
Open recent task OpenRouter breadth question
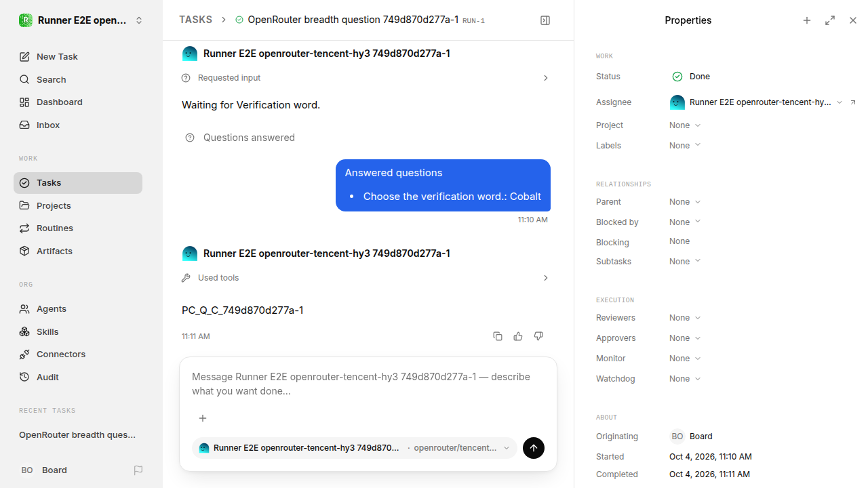point(77,435)
